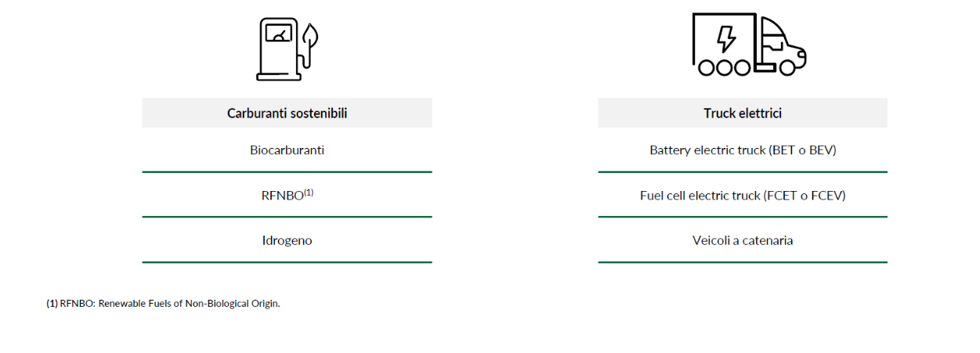Click the green divider line under Idrogeno
This screenshot has height=353, width=980.
[x=287, y=262]
